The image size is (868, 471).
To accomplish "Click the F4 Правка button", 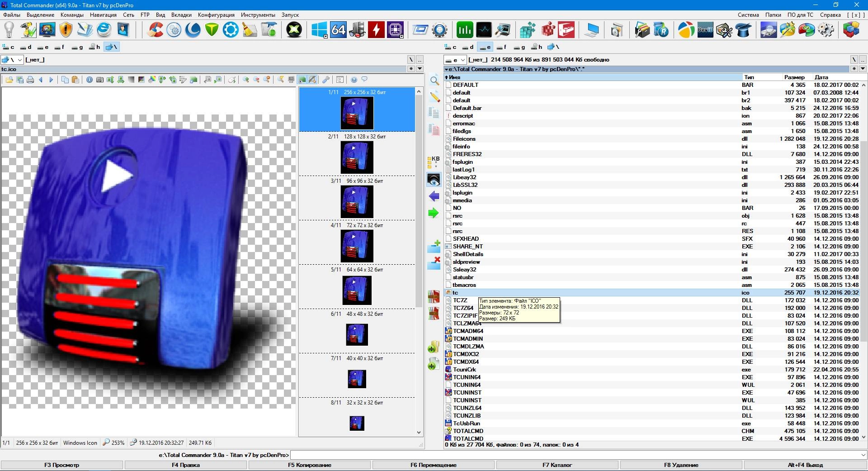I will pos(186,465).
